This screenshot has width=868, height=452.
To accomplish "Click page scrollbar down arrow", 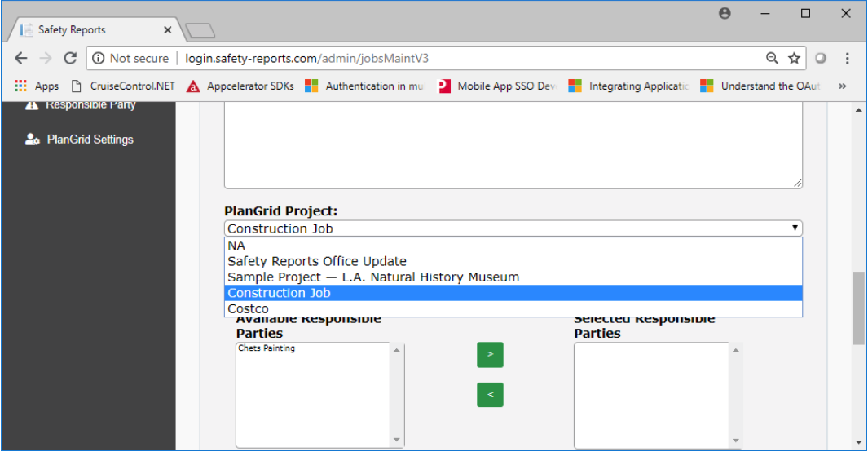I will [858, 442].
